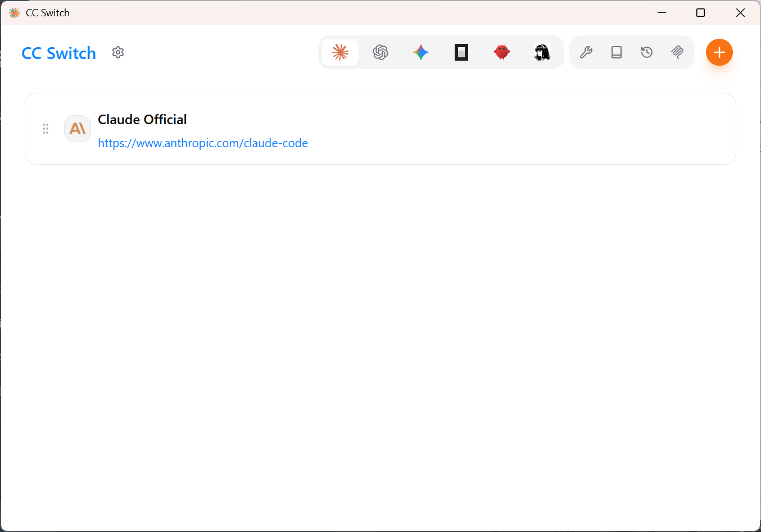
Task: Click the blue CC Switch heading
Action: coord(58,53)
